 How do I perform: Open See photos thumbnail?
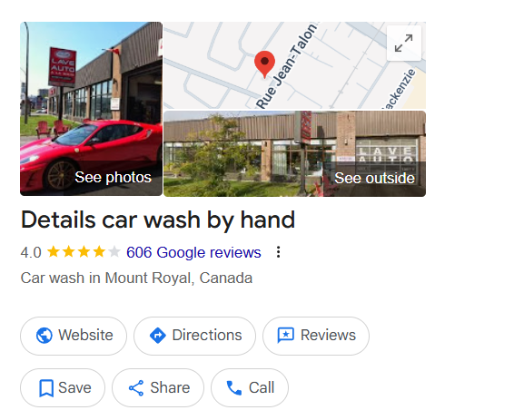[x=92, y=109]
